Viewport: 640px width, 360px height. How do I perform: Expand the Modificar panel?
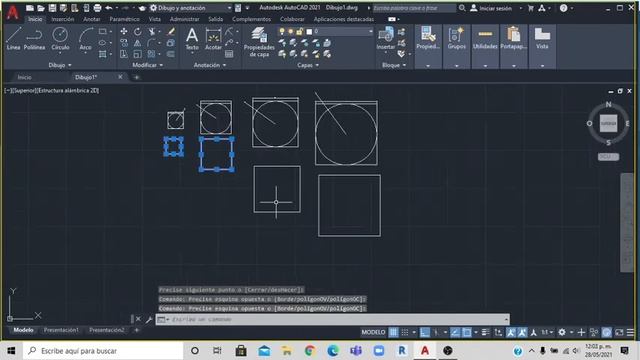(x=147, y=65)
